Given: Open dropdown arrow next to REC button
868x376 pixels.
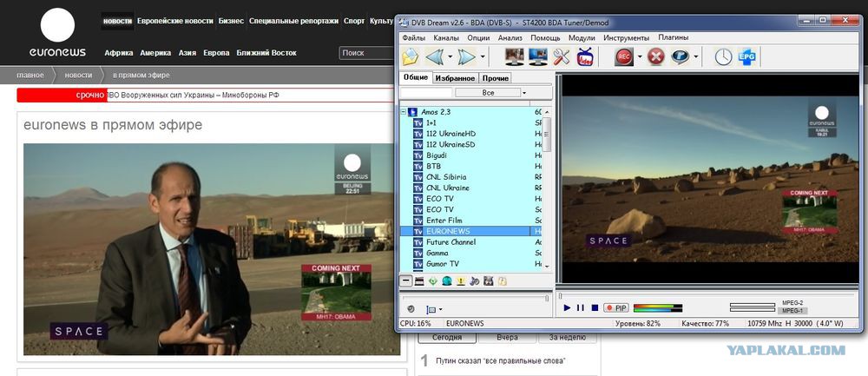Looking at the screenshot, I should pos(640,56).
